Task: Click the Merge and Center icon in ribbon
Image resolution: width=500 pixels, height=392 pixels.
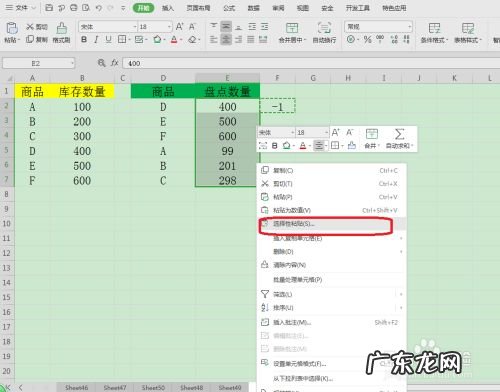Action: pyautogui.click(x=292, y=28)
